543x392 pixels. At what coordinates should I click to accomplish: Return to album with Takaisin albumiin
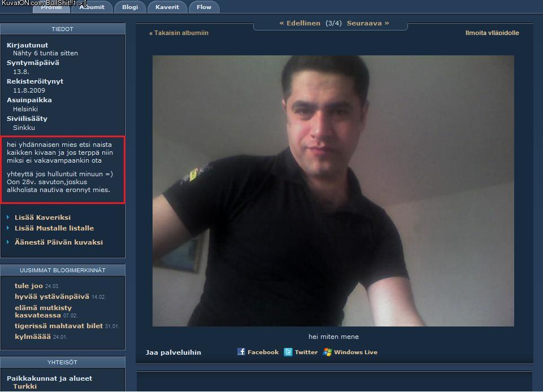pyautogui.click(x=179, y=33)
